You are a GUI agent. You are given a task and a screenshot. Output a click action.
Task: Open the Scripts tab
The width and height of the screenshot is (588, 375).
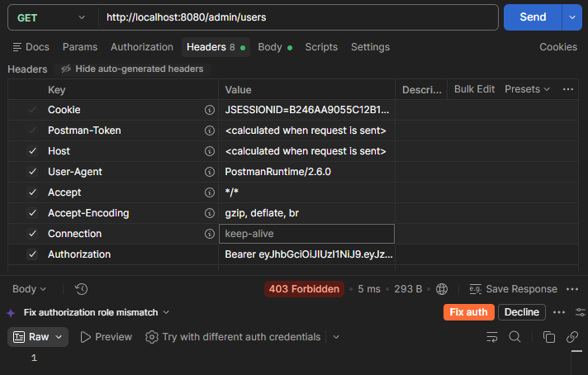pyautogui.click(x=321, y=47)
